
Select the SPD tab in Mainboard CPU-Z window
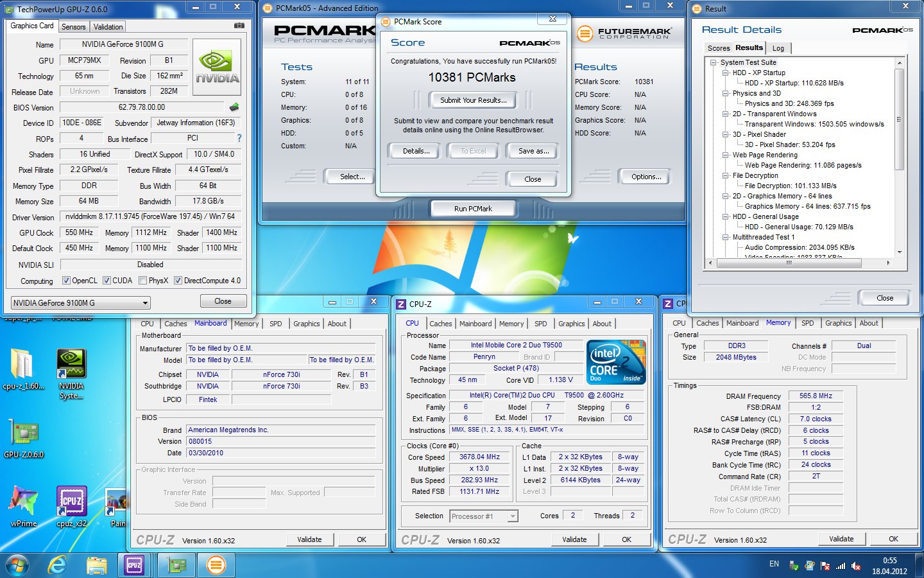(275, 324)
